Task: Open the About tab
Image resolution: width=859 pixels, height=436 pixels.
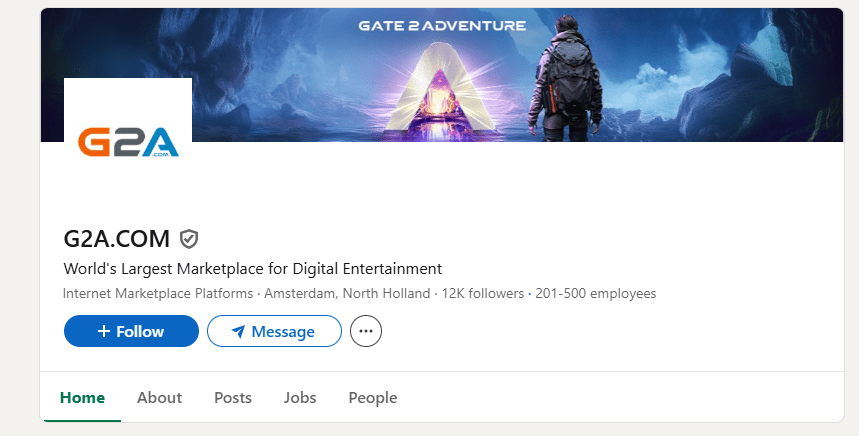Action: coord(159,398)
